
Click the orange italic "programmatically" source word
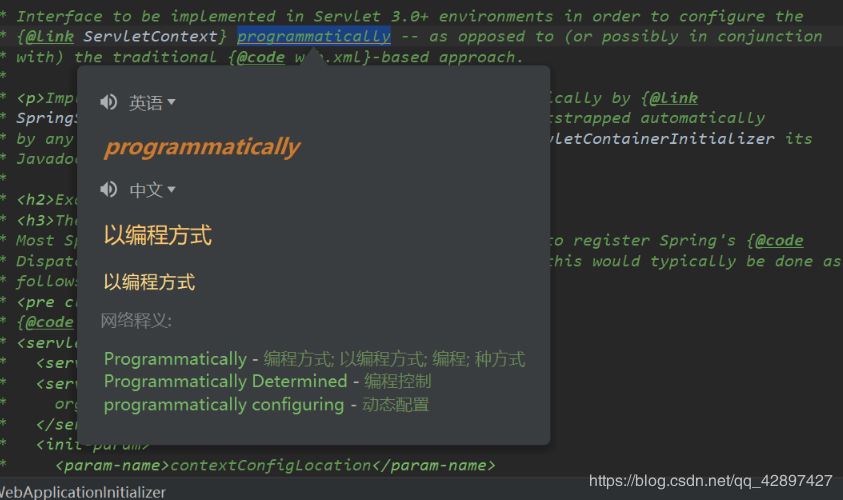[x=201, y=147]
